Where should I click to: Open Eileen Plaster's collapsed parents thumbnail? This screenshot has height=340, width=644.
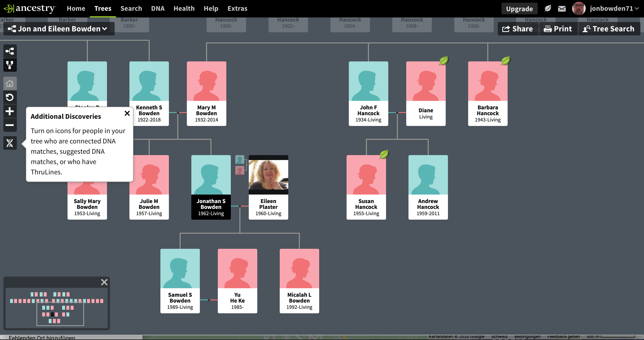coord(240,159)
